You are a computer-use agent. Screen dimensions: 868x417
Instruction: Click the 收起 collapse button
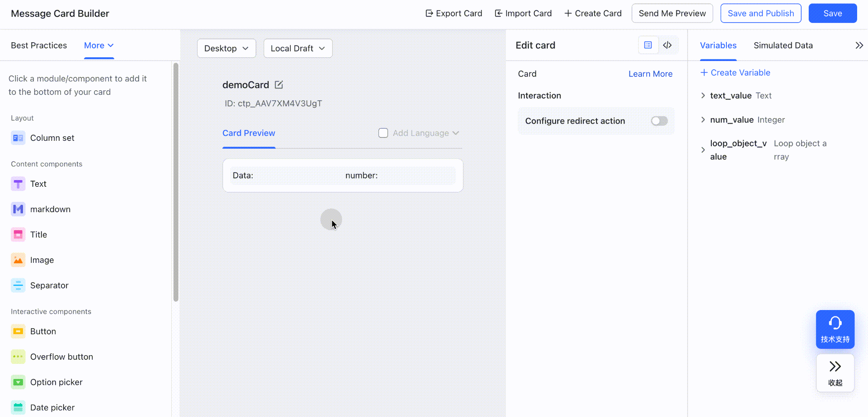[835, 373]
